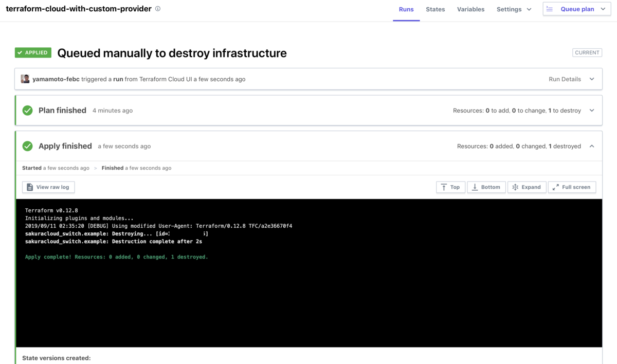
Task: Open Queue plan dropdown arrow
Action: click(x=604, y=9)
